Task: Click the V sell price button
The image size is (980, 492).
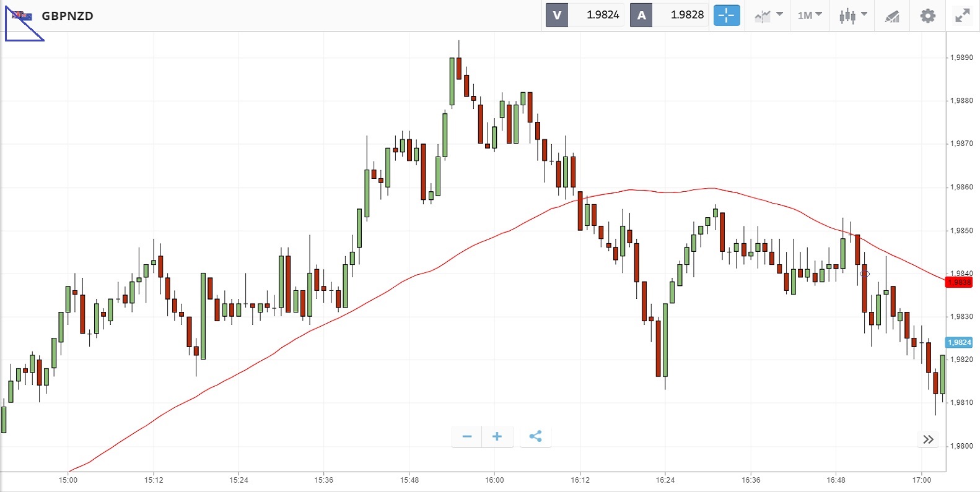Action: pyautogui.click(x=557, y=15)
